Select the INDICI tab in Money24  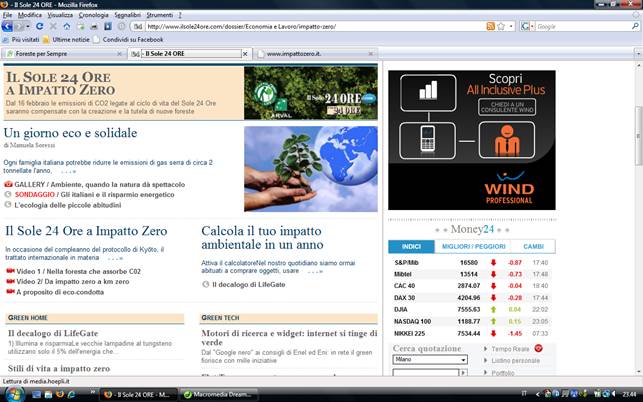pyautogui.click(x=411, y=247)
